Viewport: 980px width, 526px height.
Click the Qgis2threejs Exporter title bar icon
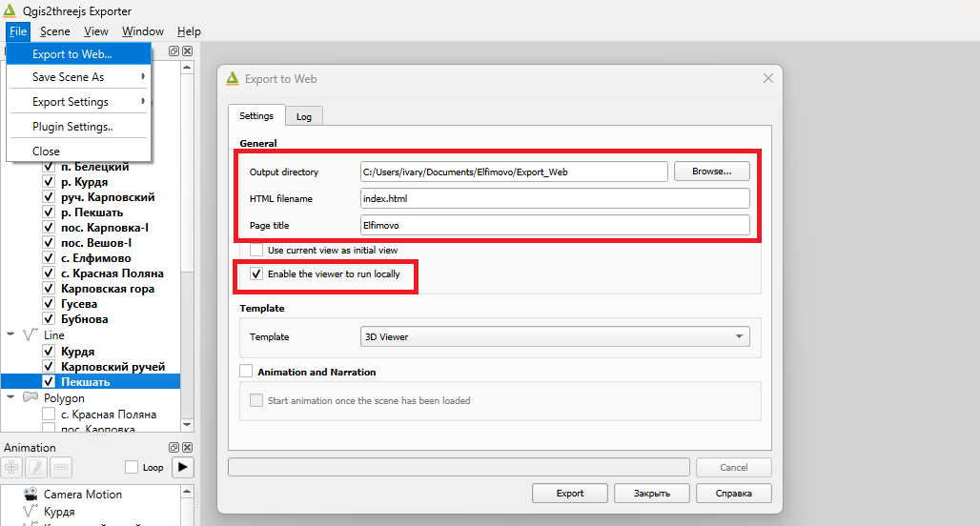pos(10,10)
